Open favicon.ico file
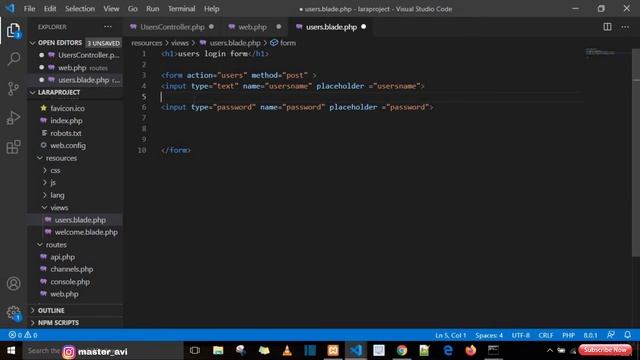 67,108
